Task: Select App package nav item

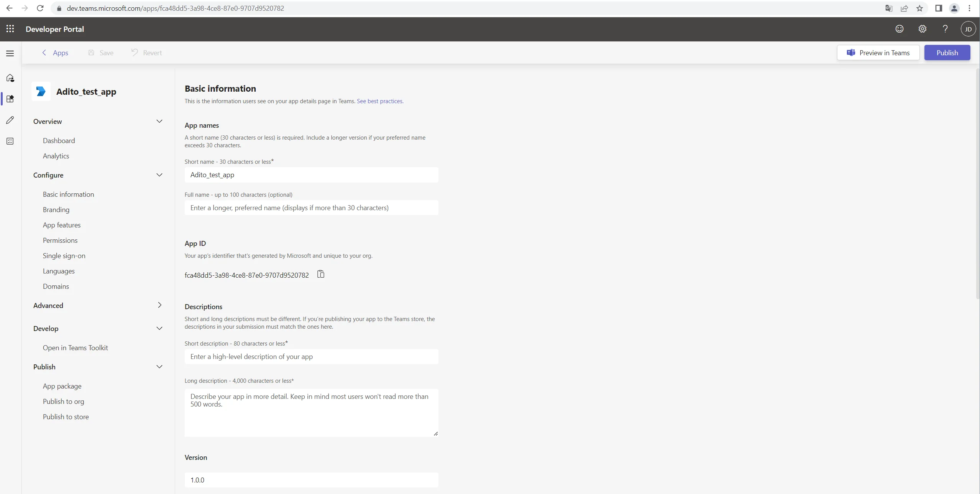Action: (62, 386)
